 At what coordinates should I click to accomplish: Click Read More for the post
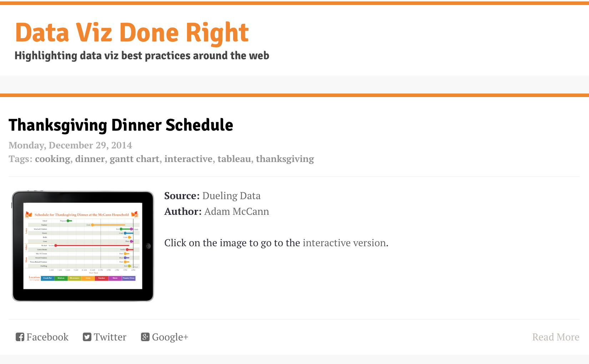(x=555, y=337)
